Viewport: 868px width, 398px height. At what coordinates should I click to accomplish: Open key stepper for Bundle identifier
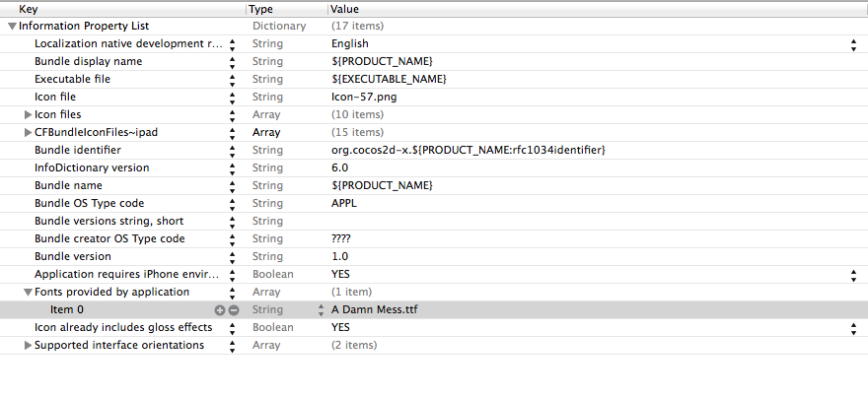point(233,151)
